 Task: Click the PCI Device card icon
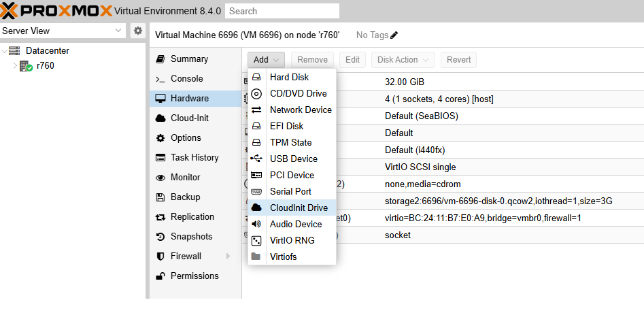pyautogui.click(x=256, y=175)
